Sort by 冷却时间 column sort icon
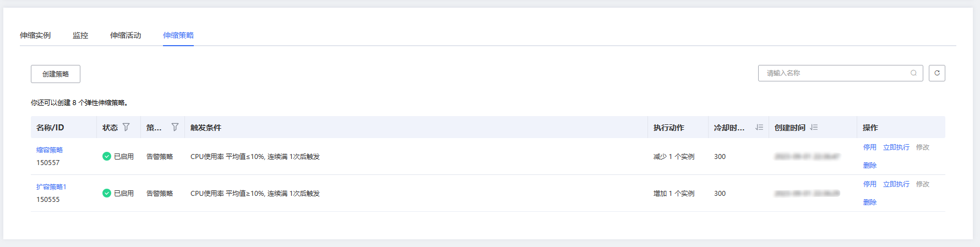The width and height of the screenshot is (980, 247). [759, 127]
